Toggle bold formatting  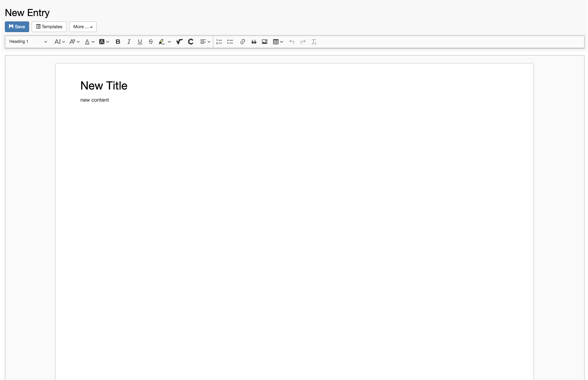tap(118, 42)
